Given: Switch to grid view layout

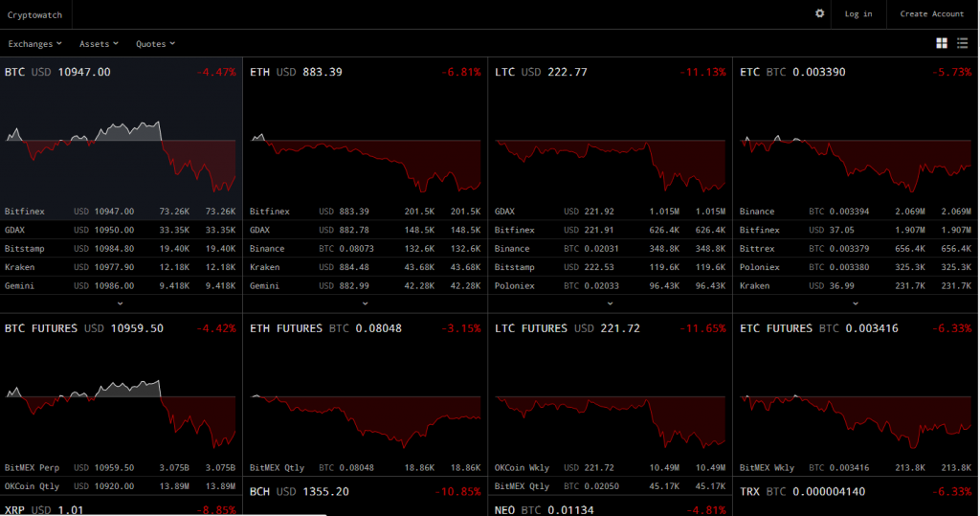Looking at the screenshot, I should coord(942,43).
